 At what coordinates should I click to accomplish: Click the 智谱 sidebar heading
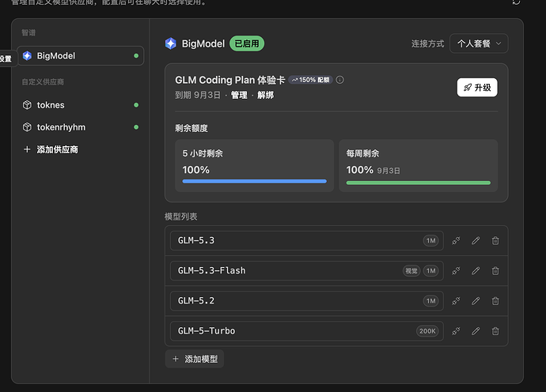click(x=28, y=32)
